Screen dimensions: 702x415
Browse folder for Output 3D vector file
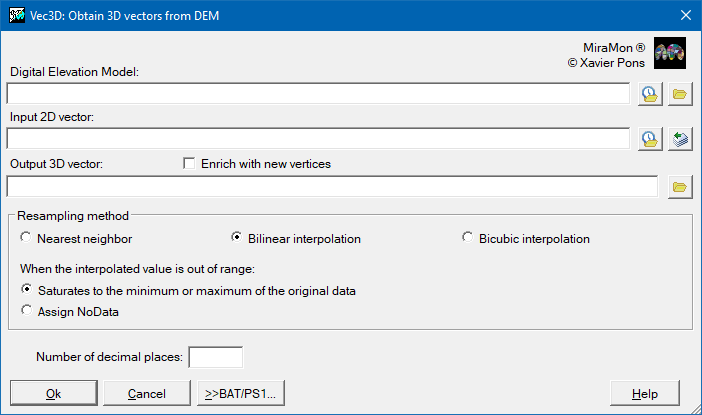[680, 186]
